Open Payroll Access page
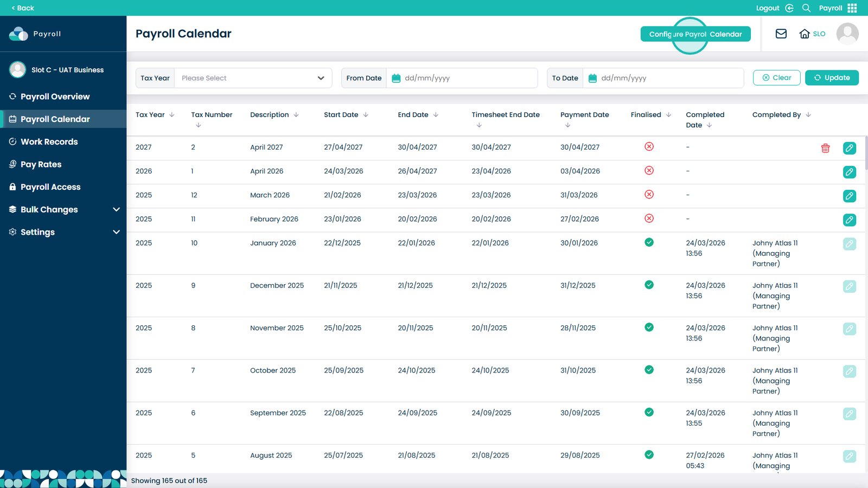This screenshot has width=868, height=488. [x=50, y=187]
